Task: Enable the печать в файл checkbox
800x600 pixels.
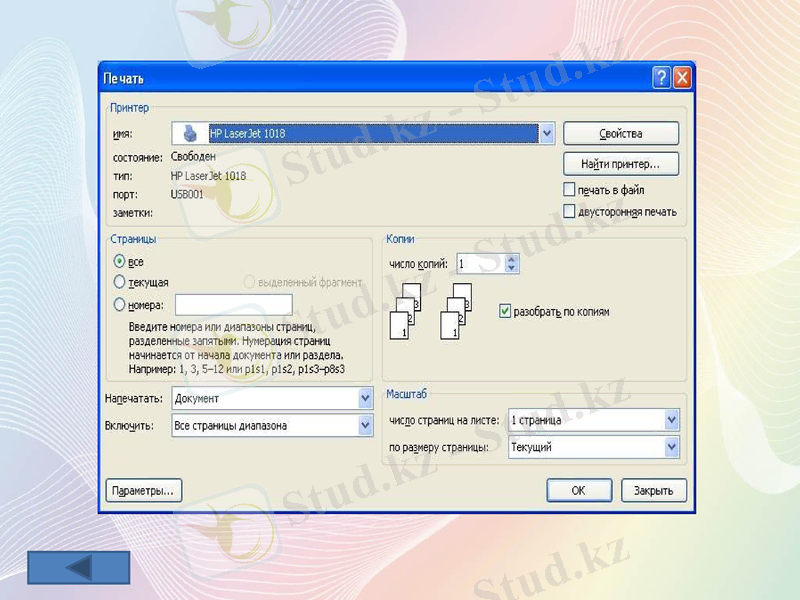Action: (x=567, y=190)
